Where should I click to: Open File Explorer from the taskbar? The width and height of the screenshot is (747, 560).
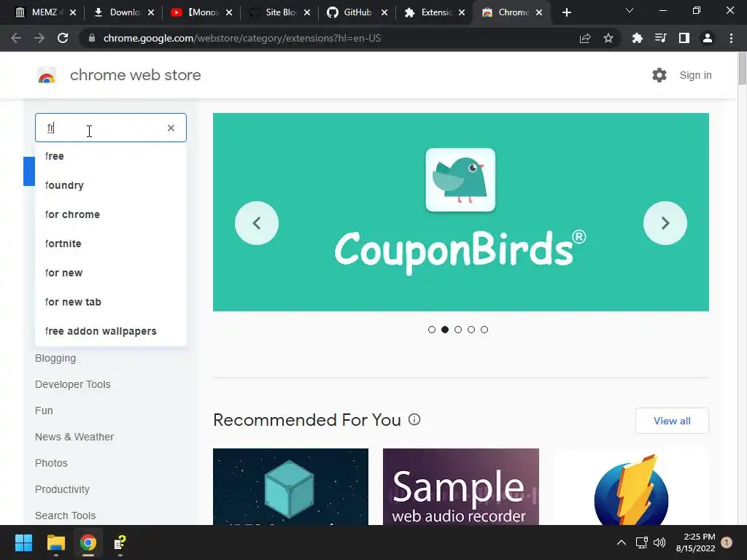[x=56, y=542]
